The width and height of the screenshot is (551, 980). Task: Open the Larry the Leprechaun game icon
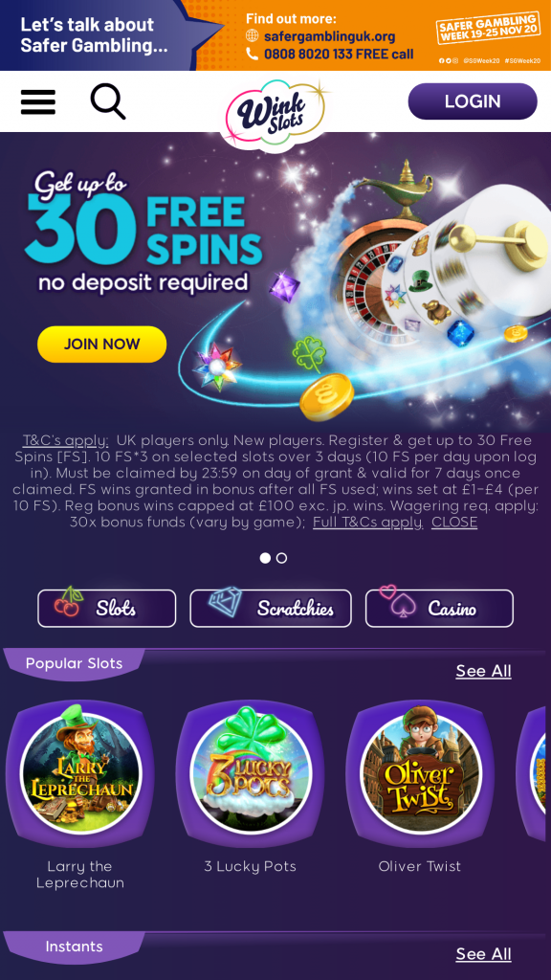pyautogui.click(x=80, y=773)
